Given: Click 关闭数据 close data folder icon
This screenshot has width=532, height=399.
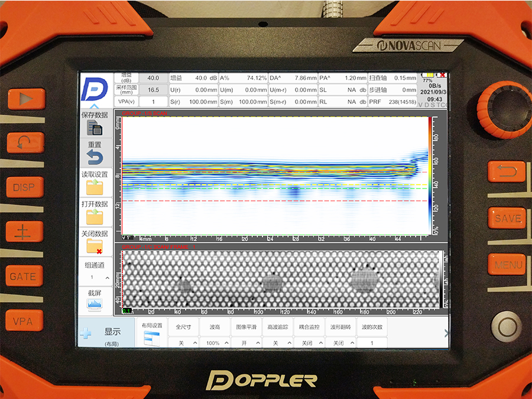Looking at the screenshot, I should tap(95, 246).
